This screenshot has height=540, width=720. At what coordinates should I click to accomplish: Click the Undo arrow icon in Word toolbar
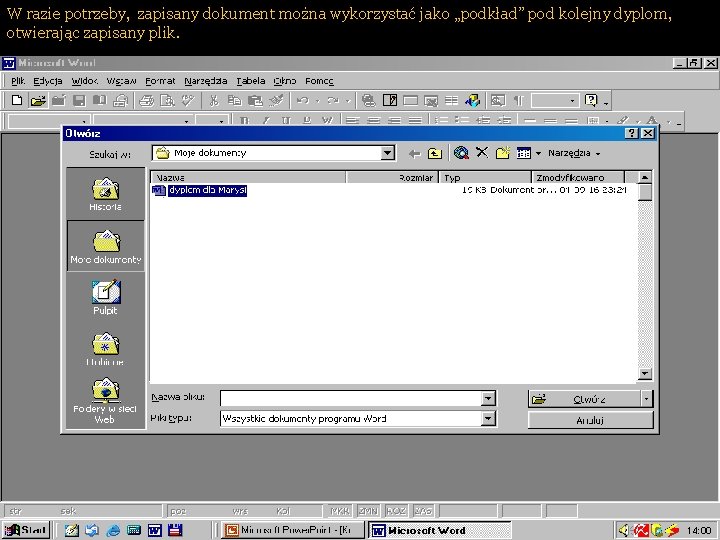[x=303, y=100]
